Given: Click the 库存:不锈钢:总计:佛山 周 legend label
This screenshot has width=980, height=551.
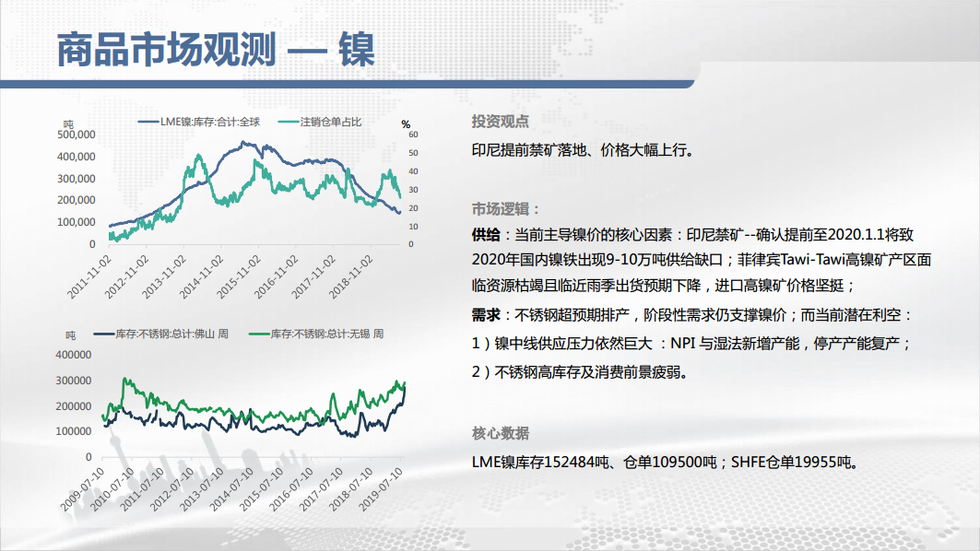Looking at the screenshot, I should click(x=173, y=333).
